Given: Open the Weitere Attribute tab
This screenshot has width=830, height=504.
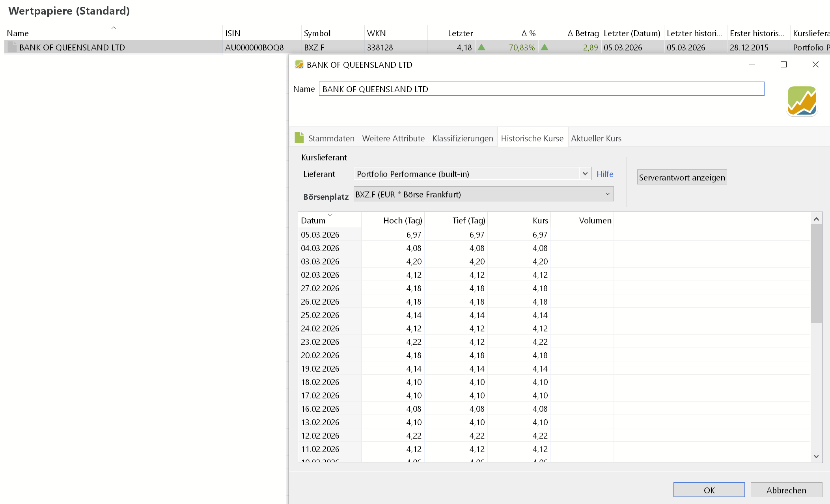Looking at the screenshot, I should [x=393, y=138].
